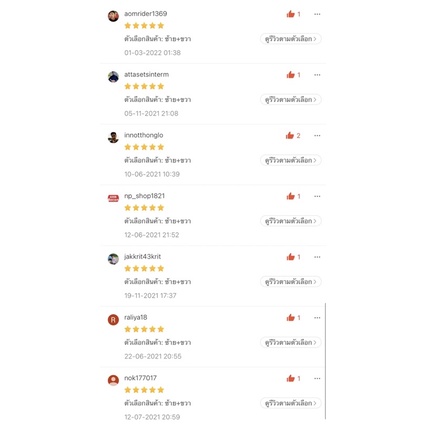The width and height of the screenshot is (426, 426).
Task: Like the review by attasetsinterm
Action: click(x=291, y=75)
